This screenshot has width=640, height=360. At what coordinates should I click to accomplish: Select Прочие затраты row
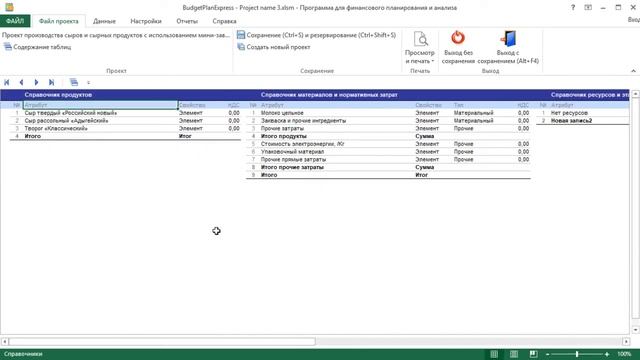[388, 128]
